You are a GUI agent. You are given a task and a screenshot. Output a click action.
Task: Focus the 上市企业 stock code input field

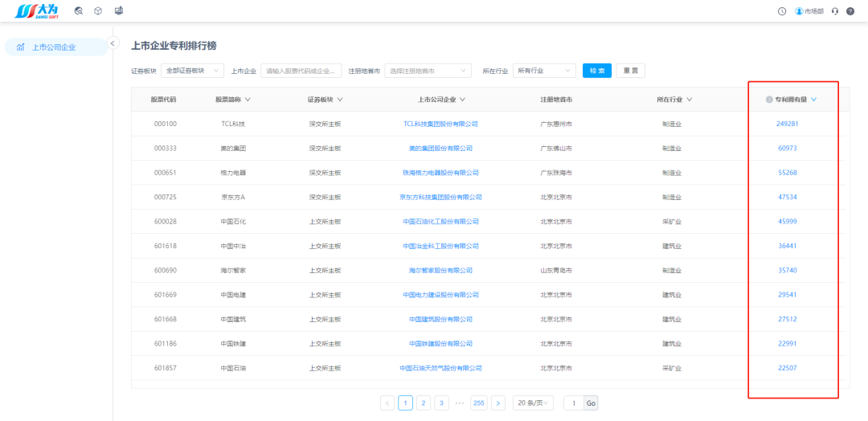(301, 71)
